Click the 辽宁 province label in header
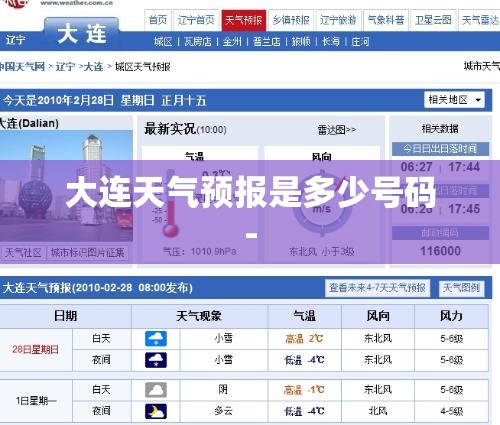Viewport: 500px width, 425px height. click(15, 40)
